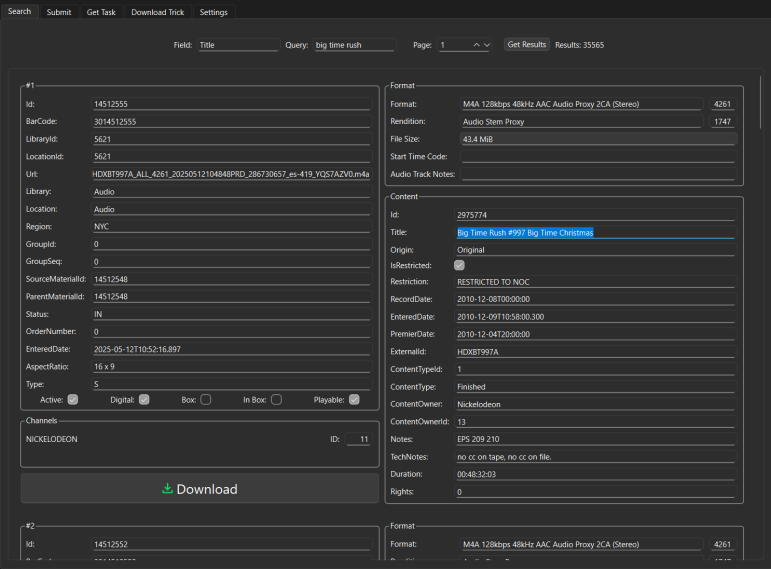Open the Settings tab
Screen dimensions: 771x569
tap(213, 12)
